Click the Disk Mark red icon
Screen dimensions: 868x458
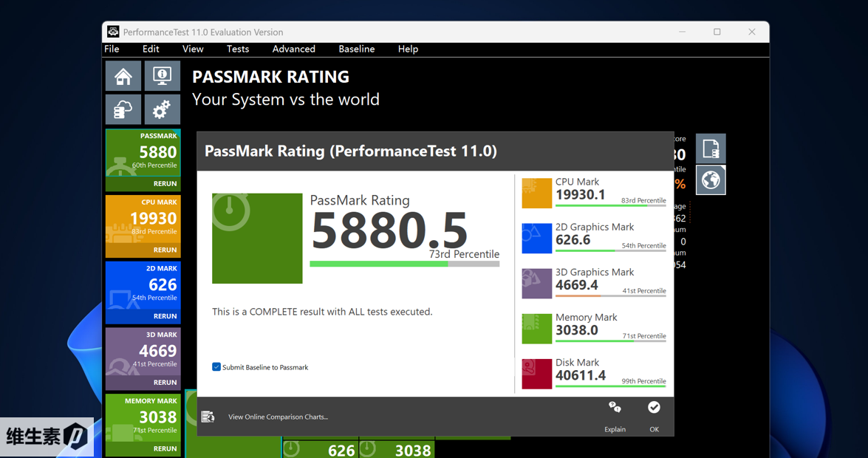tap(536, 374)
